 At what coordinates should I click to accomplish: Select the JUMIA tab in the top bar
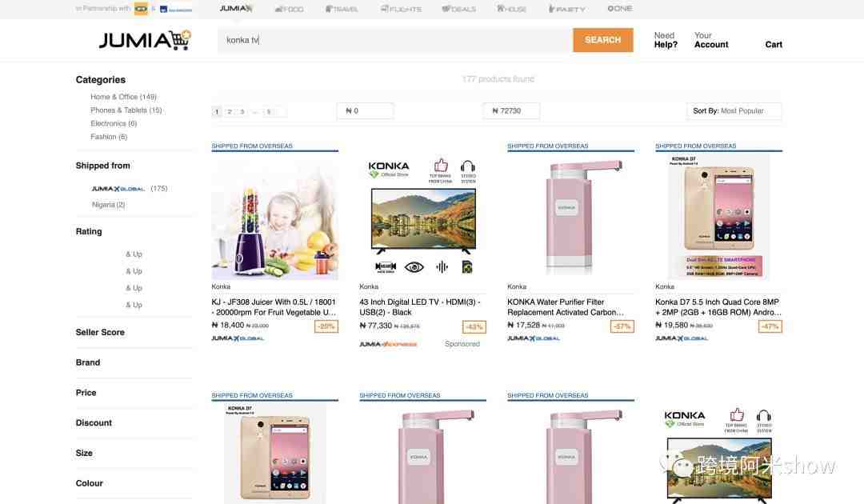236,9
